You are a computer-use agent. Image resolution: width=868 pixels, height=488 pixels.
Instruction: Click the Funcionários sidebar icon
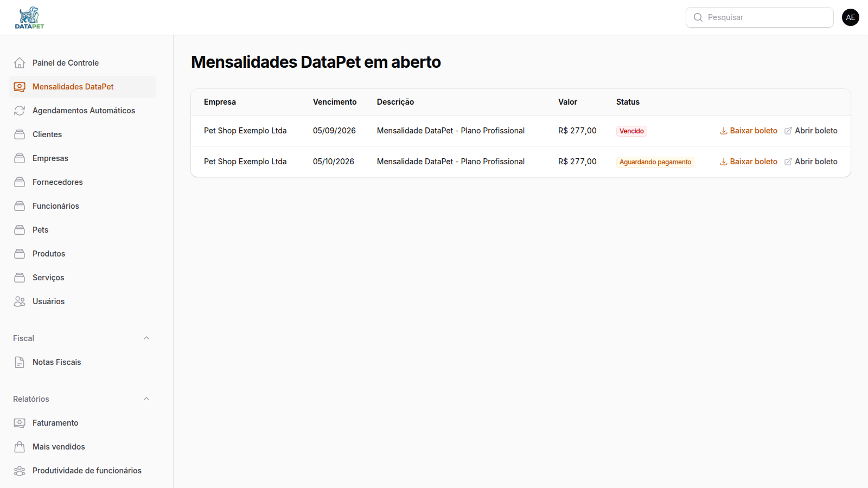click(x=20, y=206)
